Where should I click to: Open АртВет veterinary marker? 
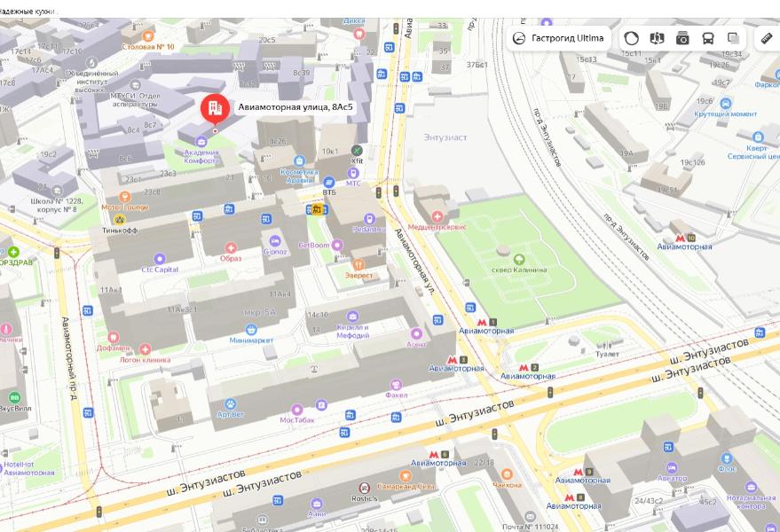[x=231, y=403]
